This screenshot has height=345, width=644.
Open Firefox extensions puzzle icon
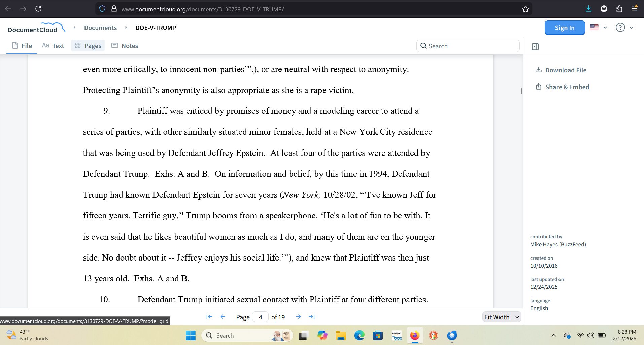tap(619, 9)
